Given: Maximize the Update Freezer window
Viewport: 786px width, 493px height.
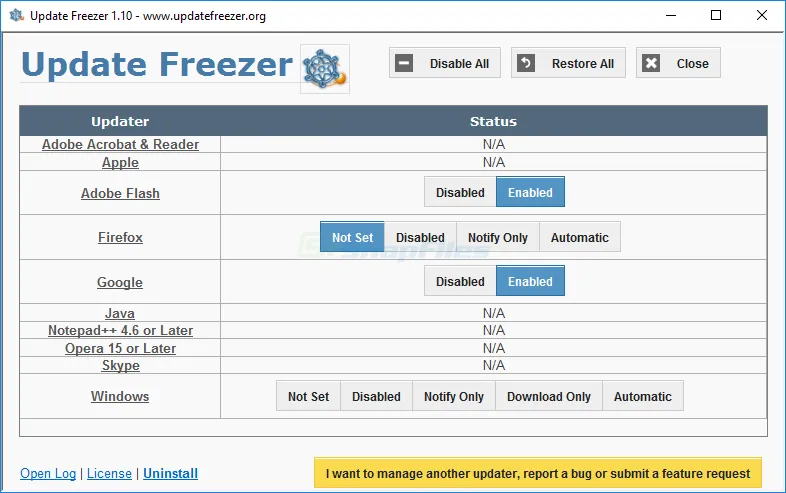Looking at the screenshot, I should 716,16.
